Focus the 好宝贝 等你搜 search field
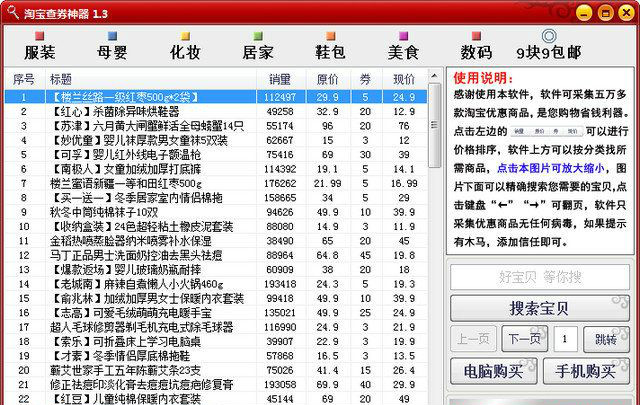Screen dimensions: 640x405 pyautogui.click(x=540, y=277)
